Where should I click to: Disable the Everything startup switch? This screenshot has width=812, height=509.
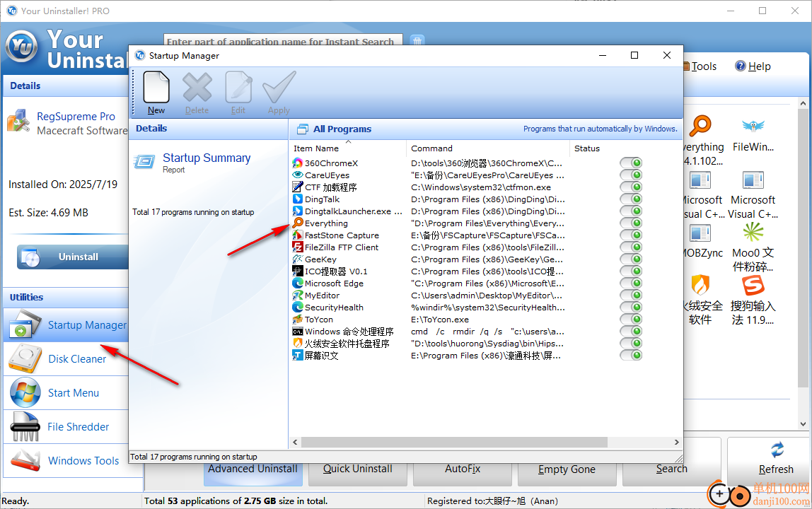[631, 223]
